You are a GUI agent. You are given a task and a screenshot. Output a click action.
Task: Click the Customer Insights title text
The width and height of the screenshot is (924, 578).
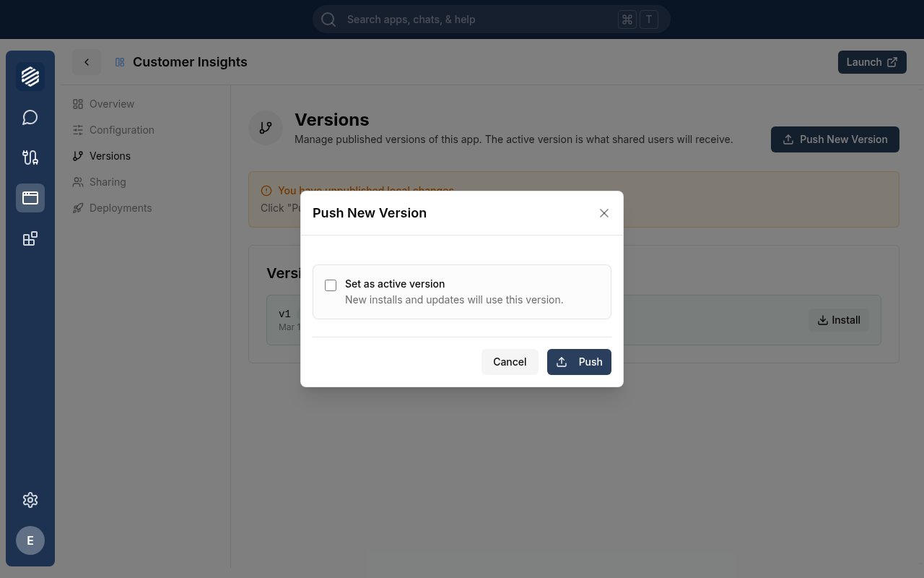coord(190,62)
